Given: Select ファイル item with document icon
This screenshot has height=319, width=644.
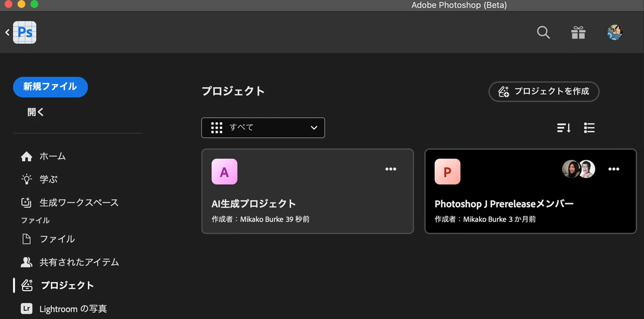Looking at the screenshot, I should pyautogui.click(x=48, y=239).
